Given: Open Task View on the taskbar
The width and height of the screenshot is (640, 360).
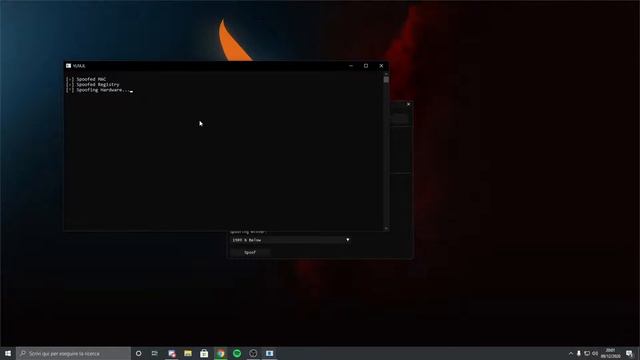Looking at the screenshot, I should coord(155,353).
